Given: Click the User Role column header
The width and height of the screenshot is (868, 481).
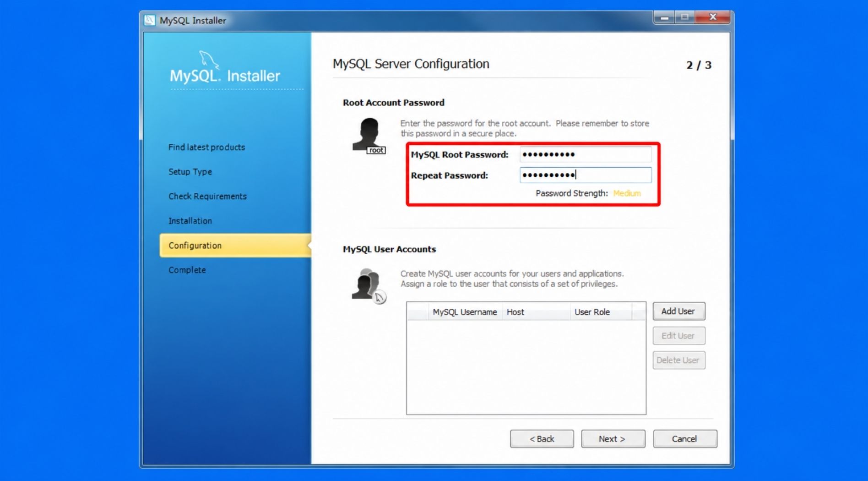Looking at the screenshot, I should coord(601,312).
